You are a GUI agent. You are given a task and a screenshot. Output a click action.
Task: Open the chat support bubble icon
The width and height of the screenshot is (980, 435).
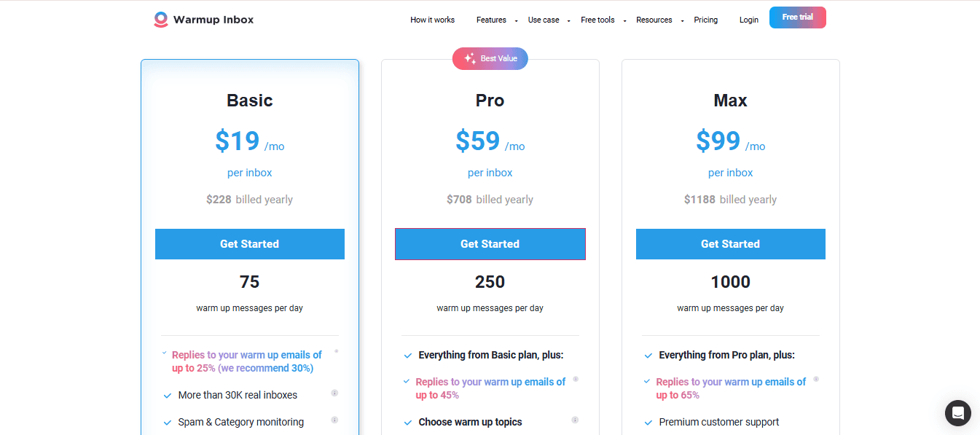958,413
